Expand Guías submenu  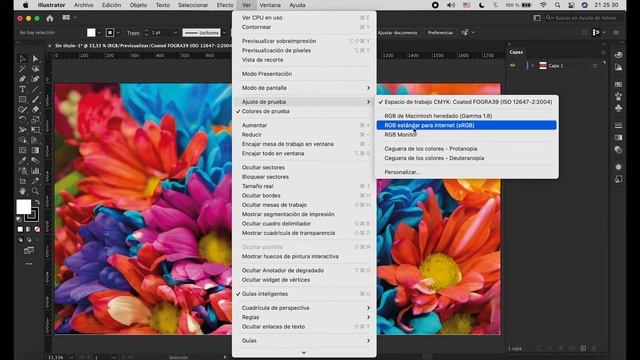pos(304,340)
